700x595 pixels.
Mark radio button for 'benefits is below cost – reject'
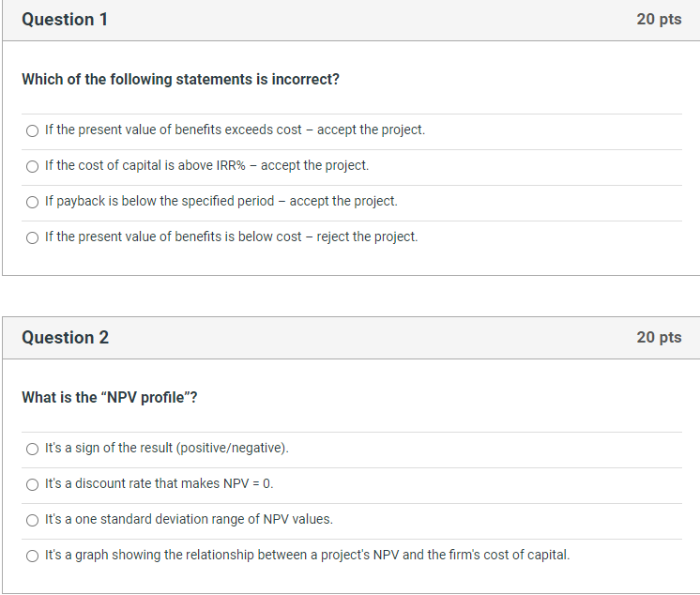(x=33, y=237)
